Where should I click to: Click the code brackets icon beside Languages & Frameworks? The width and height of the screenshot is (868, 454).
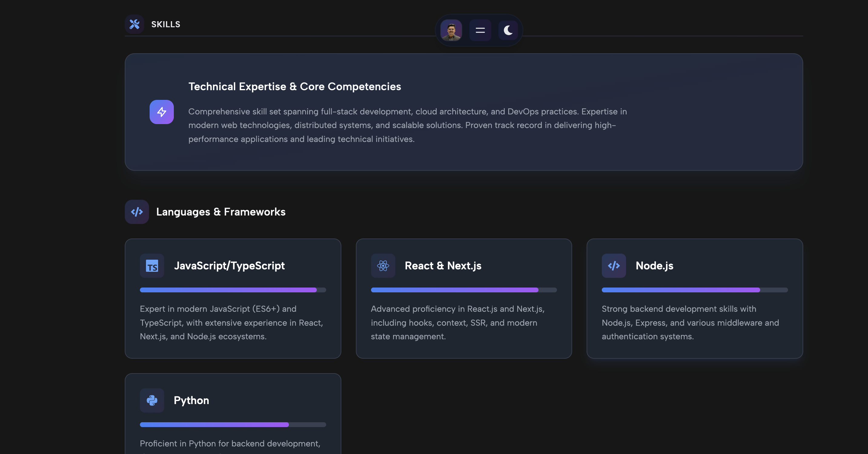(137, 212)
